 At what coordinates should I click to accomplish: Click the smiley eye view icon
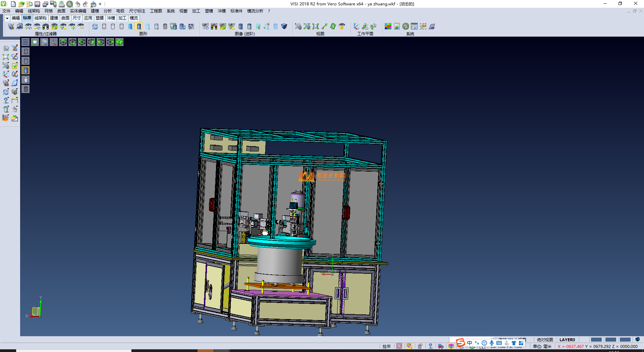[342, 27]
